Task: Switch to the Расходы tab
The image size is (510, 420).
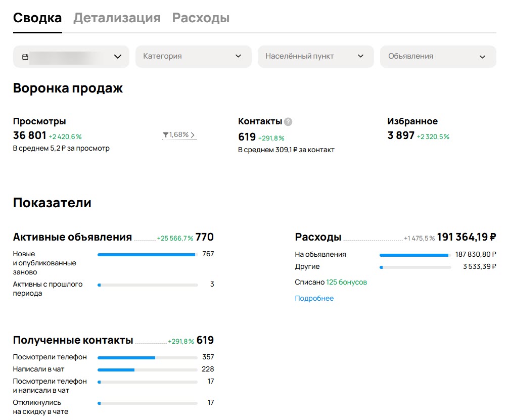Action: (x=200, y=17)
